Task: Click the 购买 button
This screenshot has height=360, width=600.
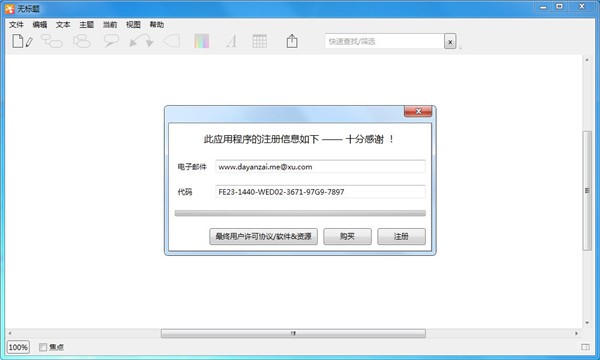Action: tap(347, 236)
